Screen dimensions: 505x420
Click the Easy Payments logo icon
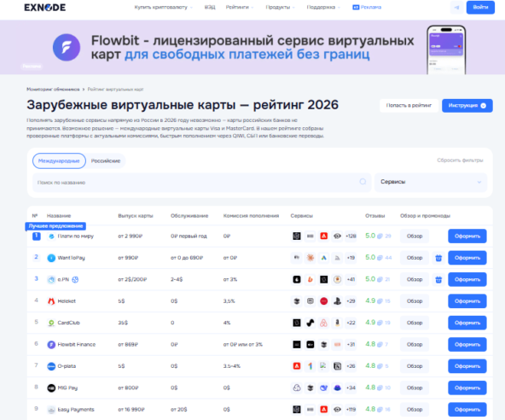point(51,410)
